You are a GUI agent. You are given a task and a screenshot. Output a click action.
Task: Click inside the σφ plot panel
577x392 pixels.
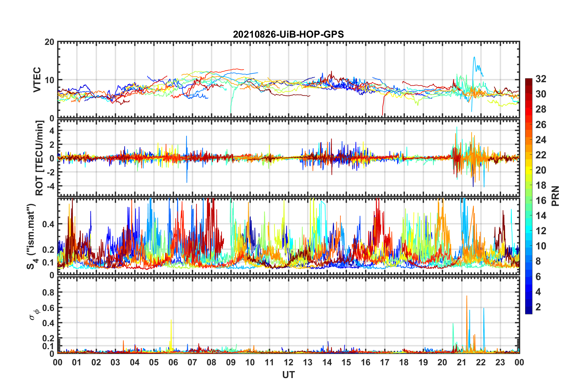point(288,315)
